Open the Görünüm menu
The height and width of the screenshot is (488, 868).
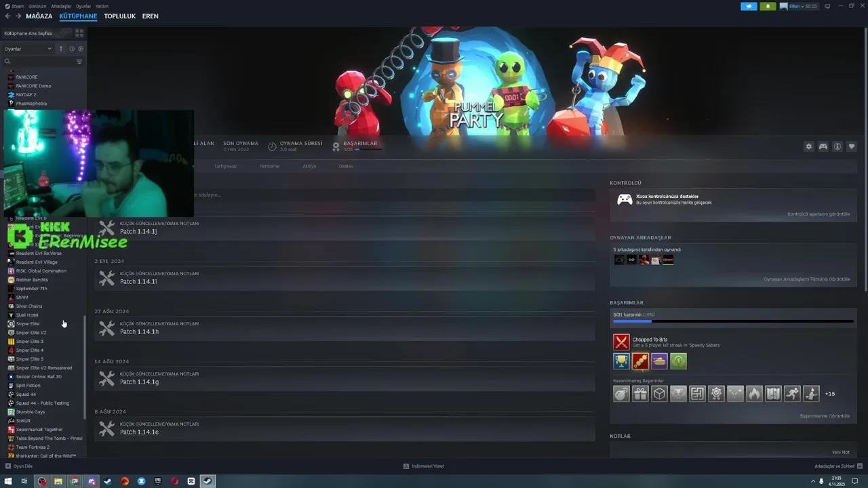[38, 6]
